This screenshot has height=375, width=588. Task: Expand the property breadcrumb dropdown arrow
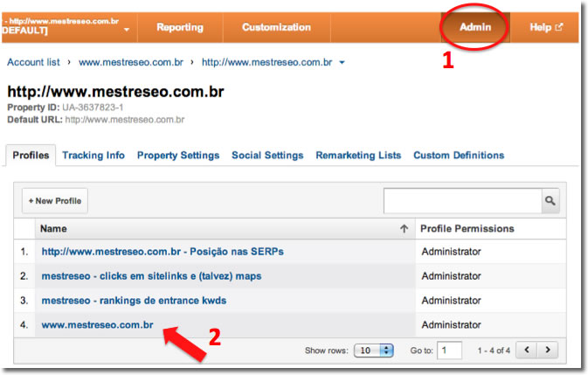point(342,63)
